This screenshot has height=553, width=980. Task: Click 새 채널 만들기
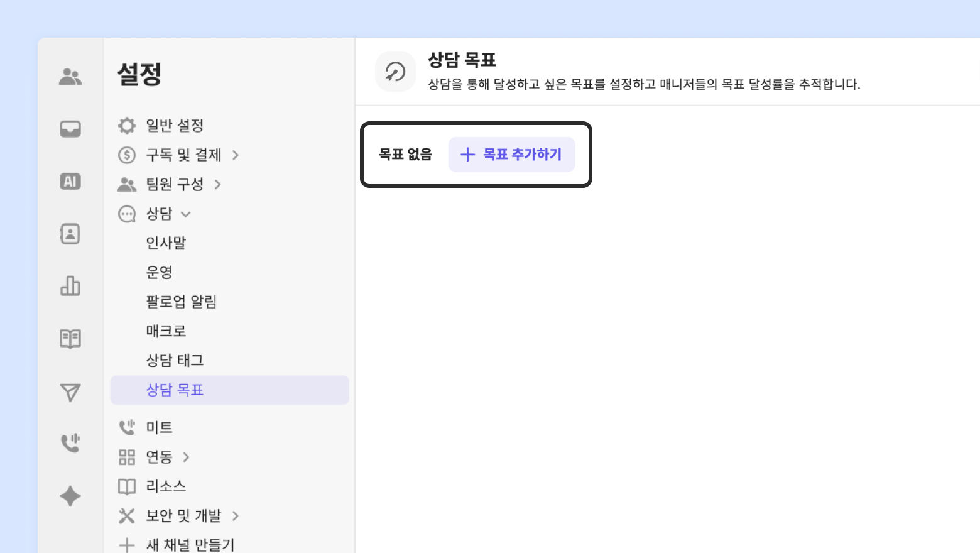point(190,544)
